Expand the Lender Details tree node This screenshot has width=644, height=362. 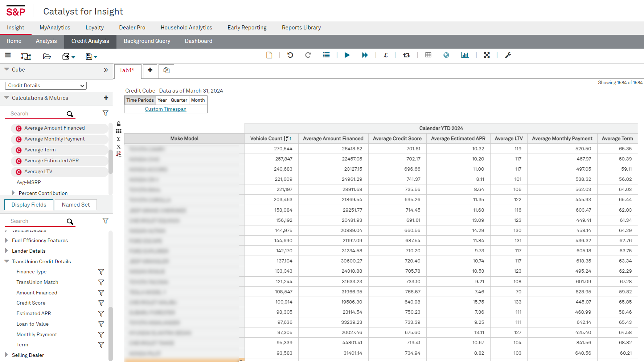coord(6,251)
